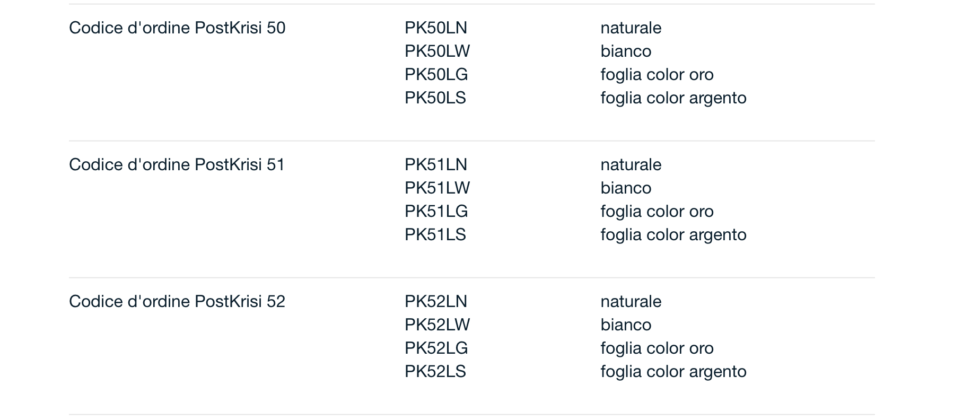
Task: Click "bianco" next to PK51LW
Action: 626,188
